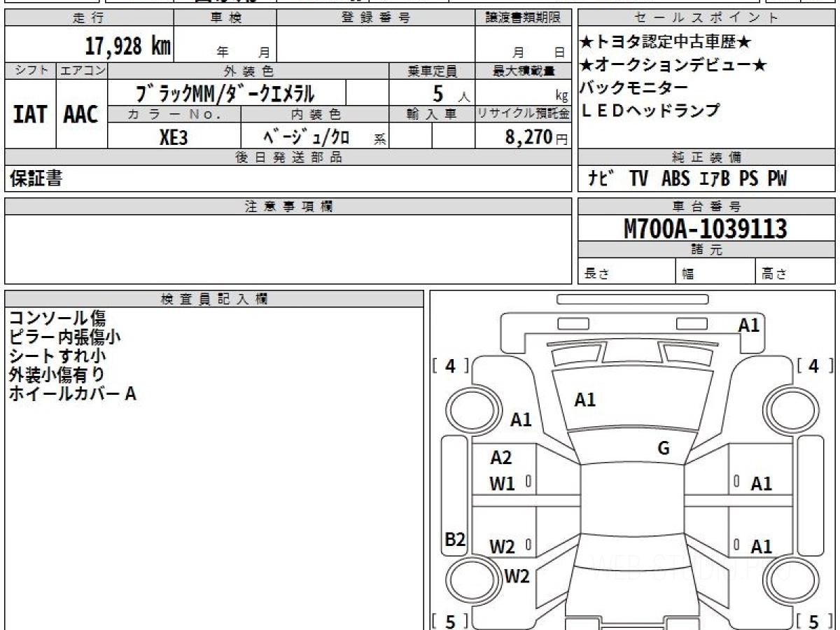The image size is (840, 630).
Task: Select the バックモニター sales point
Action: click(634, 87)
